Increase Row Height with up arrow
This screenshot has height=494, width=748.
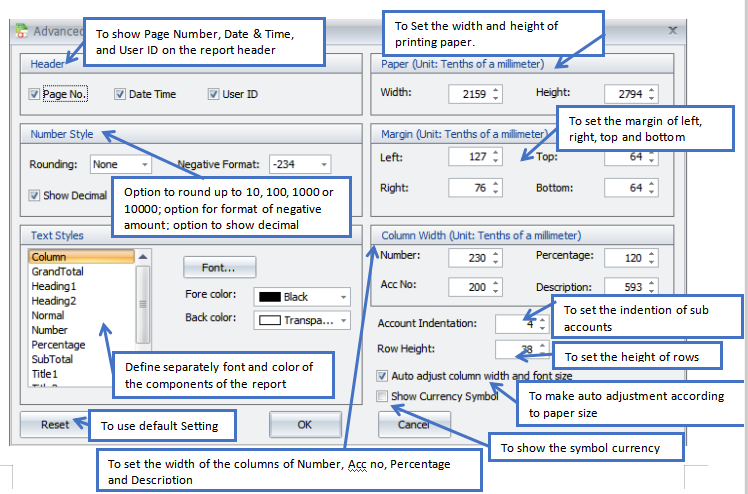[542, 345]
